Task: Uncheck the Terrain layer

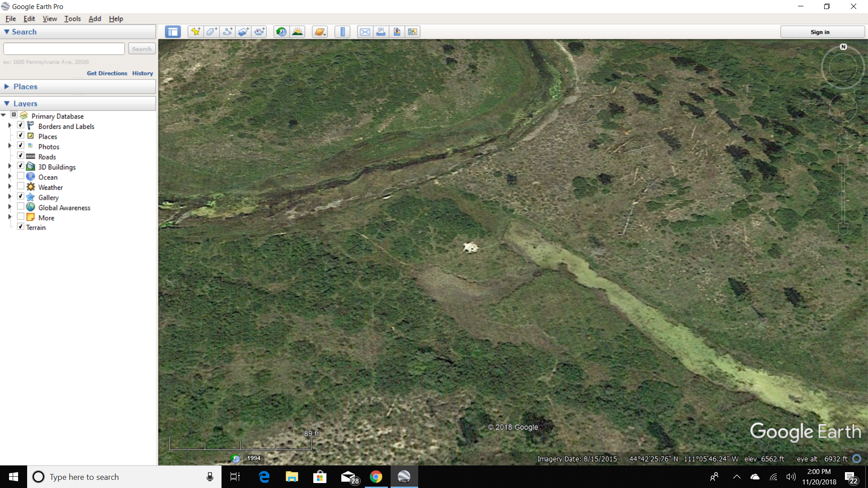Action: [x=20, y=227]
